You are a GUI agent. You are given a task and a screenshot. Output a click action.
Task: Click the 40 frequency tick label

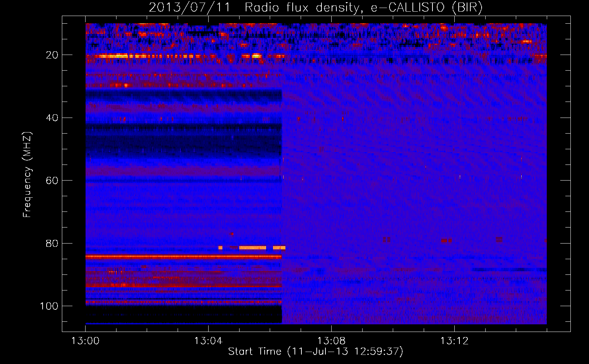pyautogui.click(x=52, y=118)
